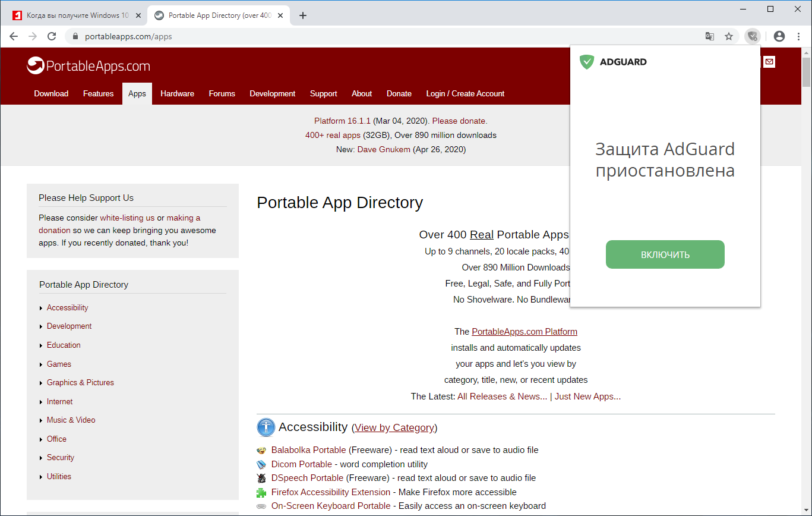Open Login / Create Account
This screenshot has height=516, width=812.
click(x=465, y=93)
